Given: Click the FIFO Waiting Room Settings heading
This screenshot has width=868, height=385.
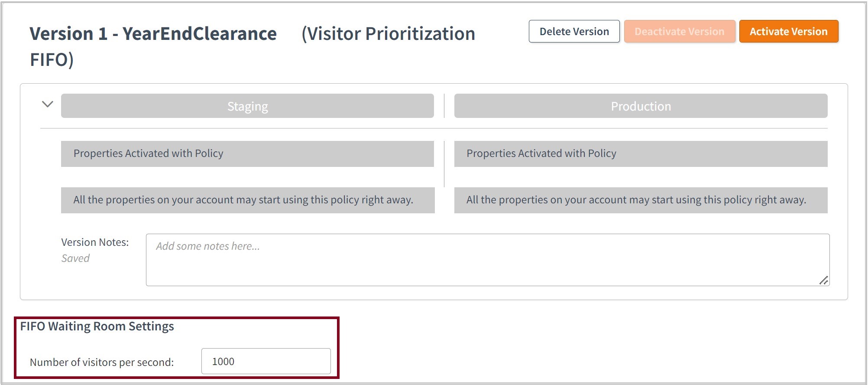Looking at the screenshot, I should coord(97,326).
